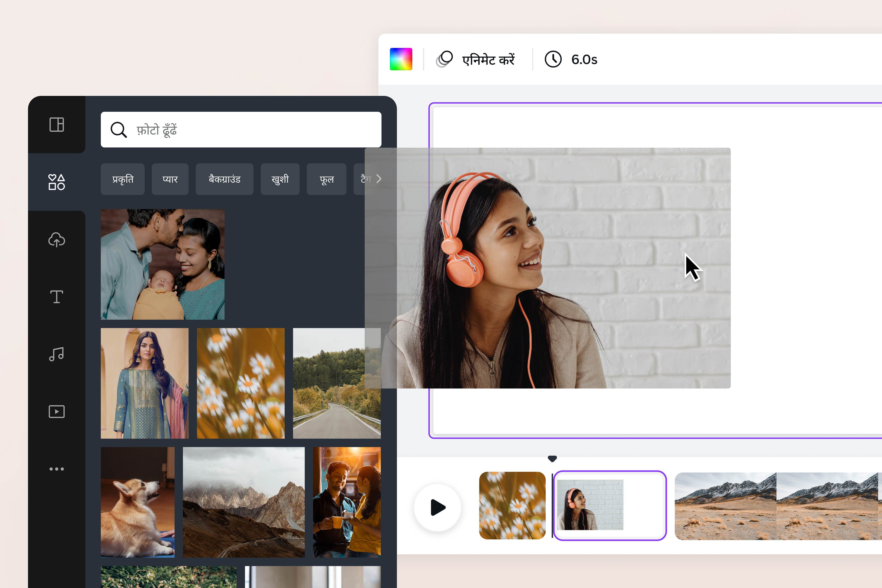Open the More options three-dots icon
882x588 pixels.
(57, 469)
